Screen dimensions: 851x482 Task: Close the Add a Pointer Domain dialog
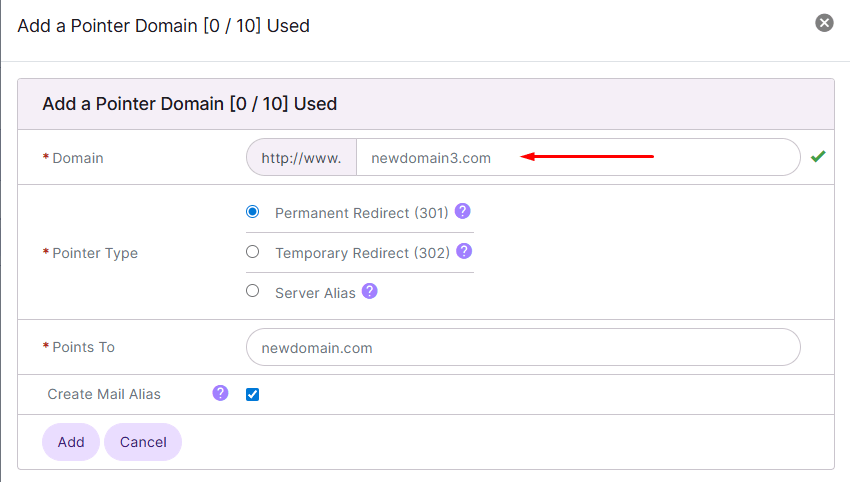824,23
